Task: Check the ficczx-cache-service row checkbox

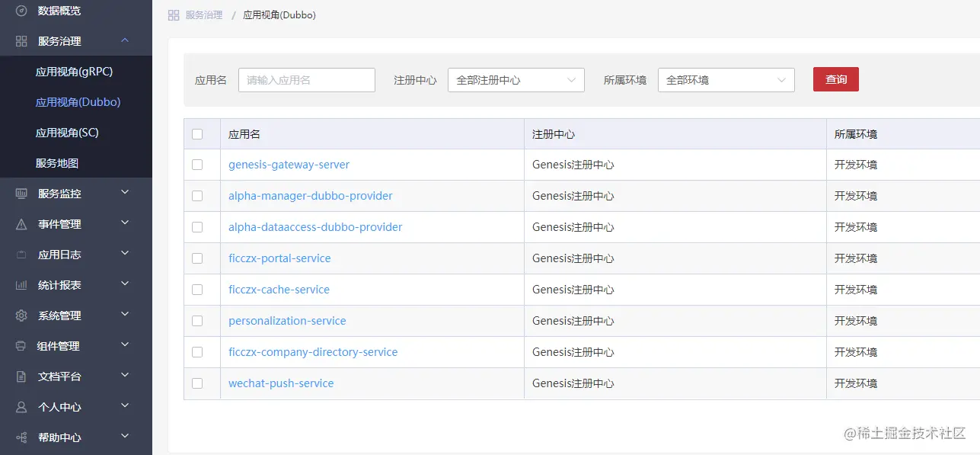Action: coord(197,290)
